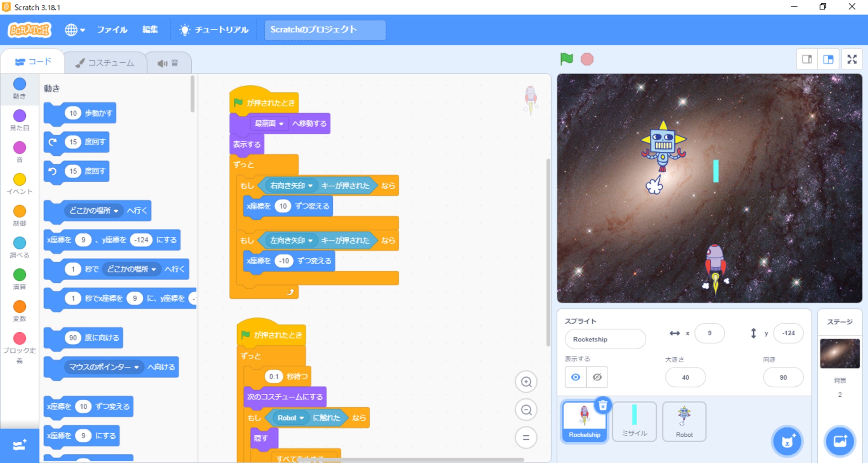Click the sprite size input field
868x463 pixels.
685,377
